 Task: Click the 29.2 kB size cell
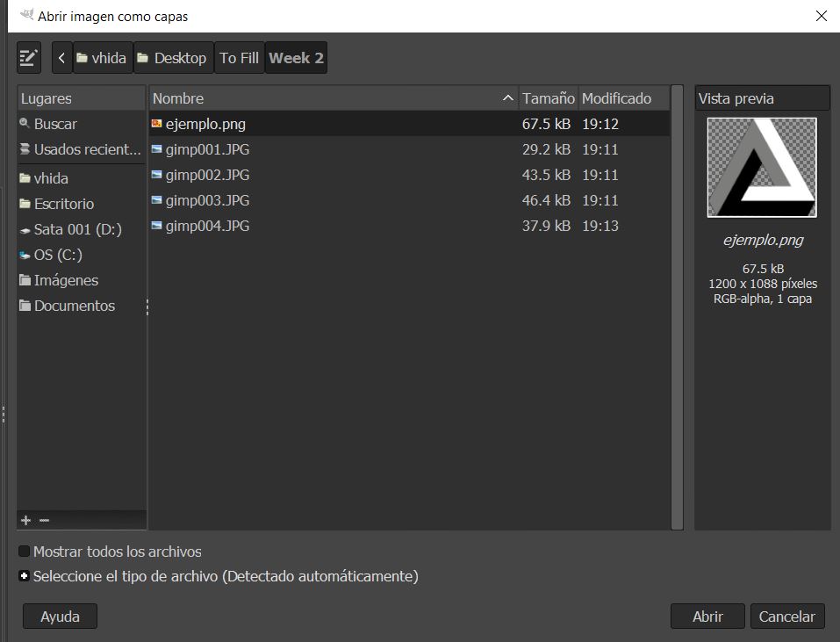coord(546,149)
